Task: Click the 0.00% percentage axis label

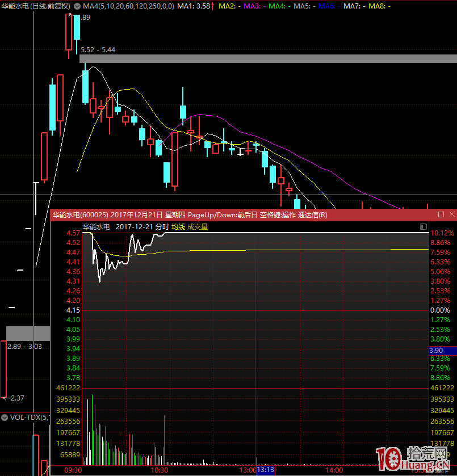Action: [441, 310]
